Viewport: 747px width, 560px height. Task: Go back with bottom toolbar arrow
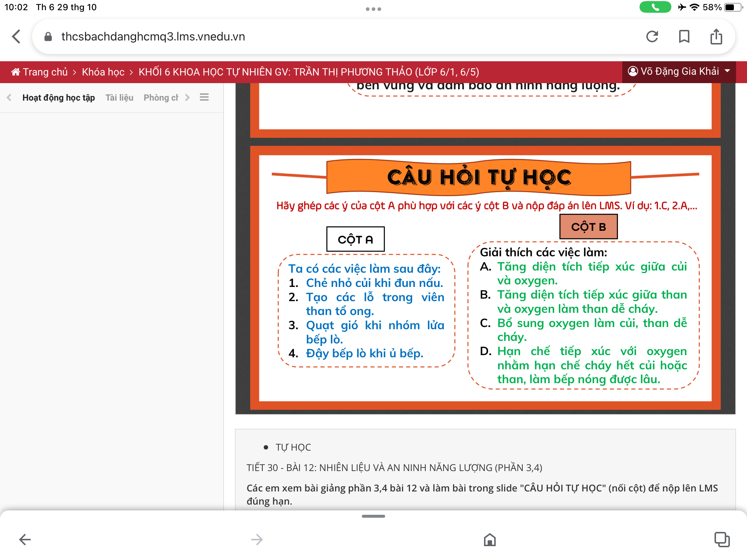click(x=25, y=540)
